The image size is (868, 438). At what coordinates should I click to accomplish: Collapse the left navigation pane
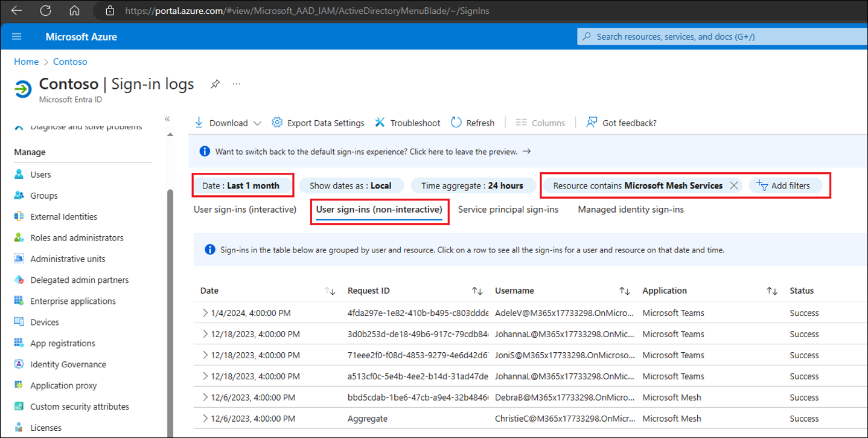pyautogui.click(x=167, y=119)
